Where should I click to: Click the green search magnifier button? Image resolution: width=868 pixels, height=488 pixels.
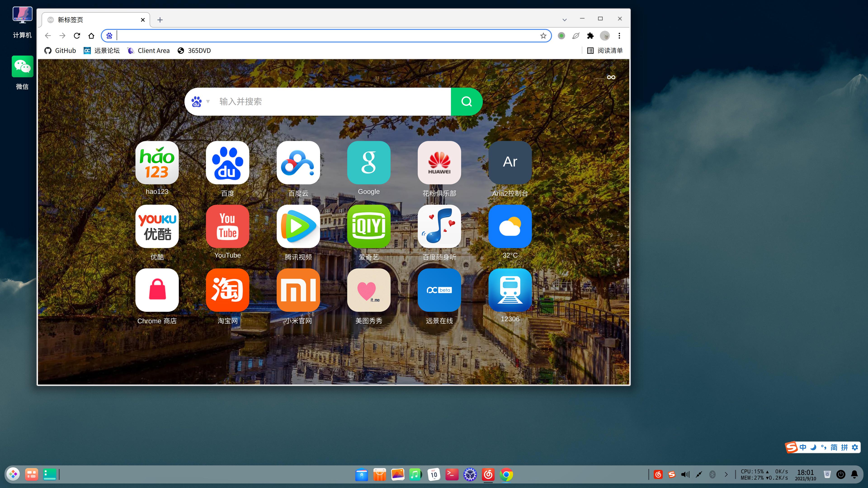(x=466, y=101)
